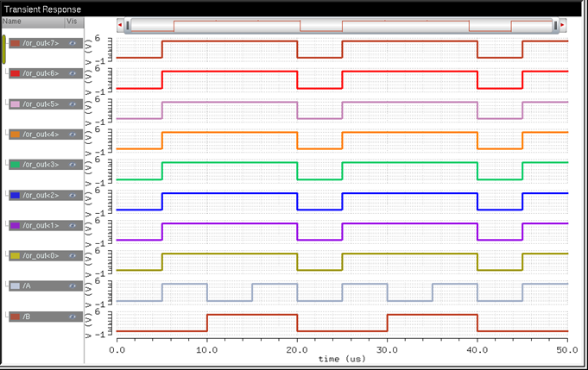
Task: Click the yellow vertical scrollbar handle on left
Action: 3,50
